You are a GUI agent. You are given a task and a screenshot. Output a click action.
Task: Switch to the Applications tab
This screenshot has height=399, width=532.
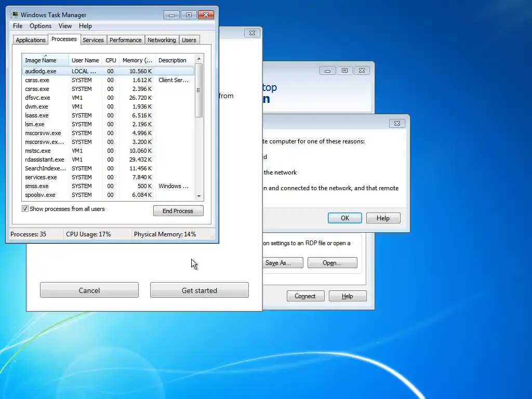(31, 40)
